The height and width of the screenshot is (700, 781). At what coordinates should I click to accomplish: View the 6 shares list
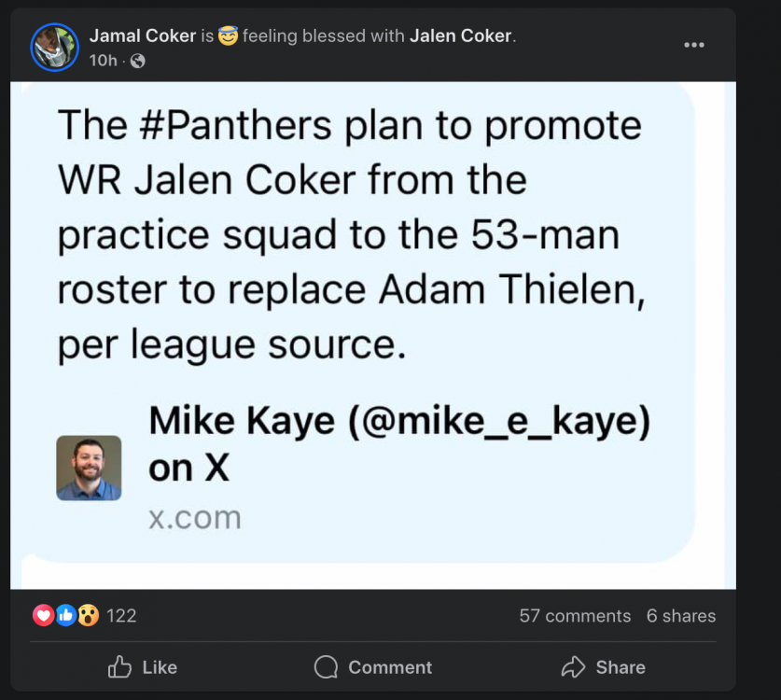pos(681,616)
